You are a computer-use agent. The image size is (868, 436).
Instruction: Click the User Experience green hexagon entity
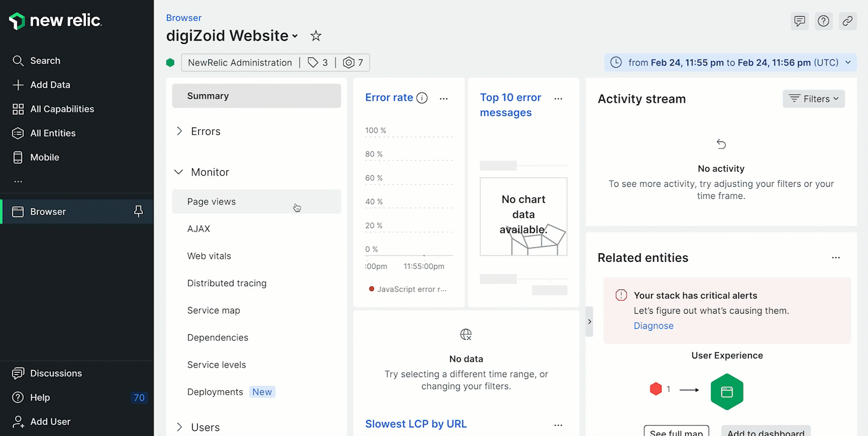(727, 392)
